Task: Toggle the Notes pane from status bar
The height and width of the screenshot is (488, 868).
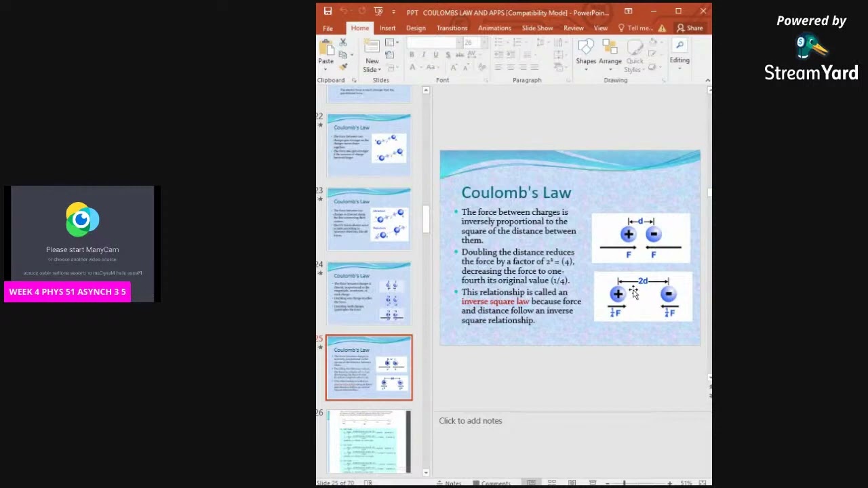Action: 450,483
